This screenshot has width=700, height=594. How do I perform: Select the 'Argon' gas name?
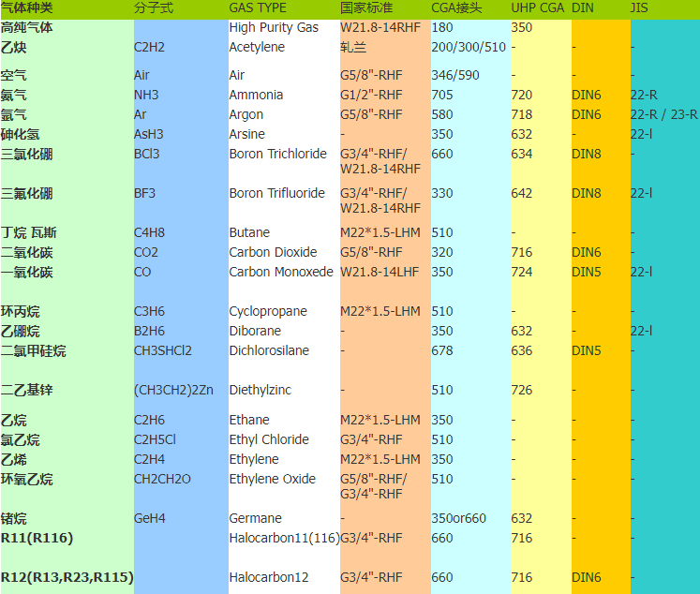point(246,114)
